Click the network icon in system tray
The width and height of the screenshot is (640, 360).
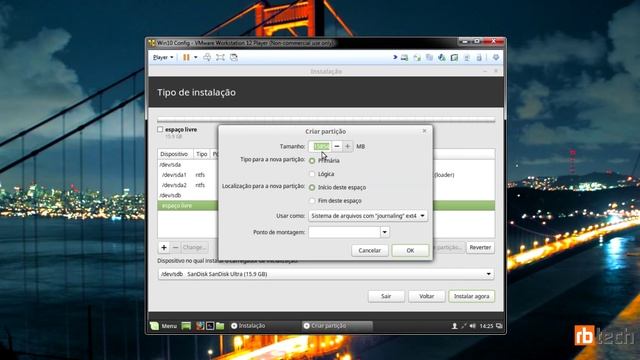coord(464,326)
